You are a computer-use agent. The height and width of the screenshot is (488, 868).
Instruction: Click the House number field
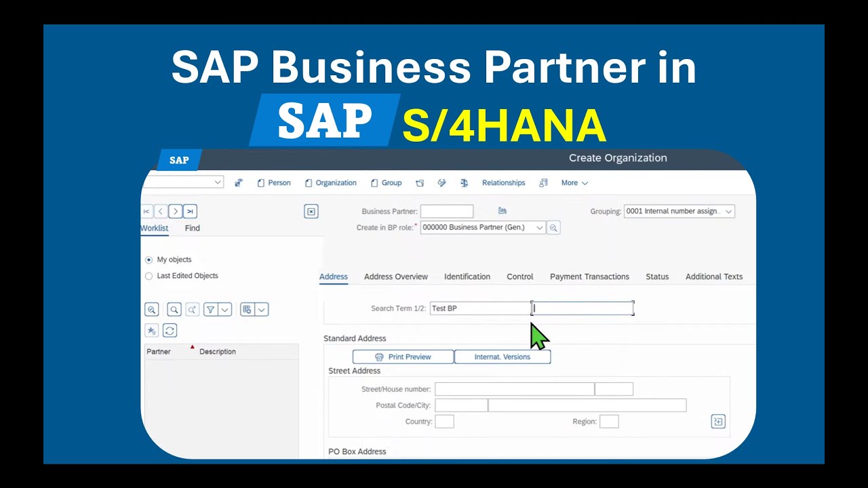[614, 389]
